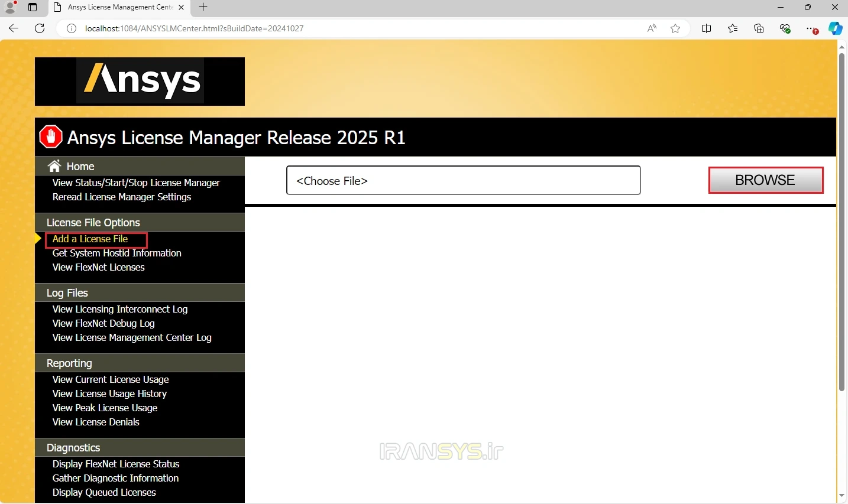The height and width of the screenshot is (504, 848).
Task: Open split screen icon
Action: point(706,28)
